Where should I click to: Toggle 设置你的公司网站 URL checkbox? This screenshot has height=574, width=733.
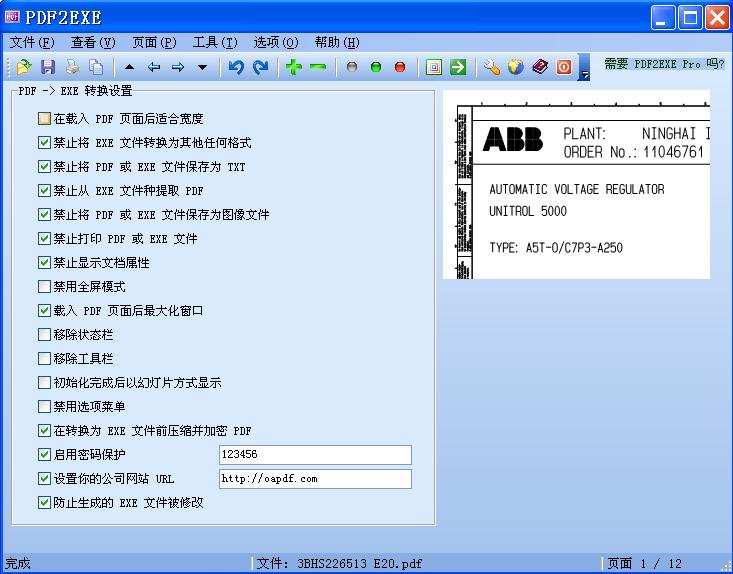[44, 479]
